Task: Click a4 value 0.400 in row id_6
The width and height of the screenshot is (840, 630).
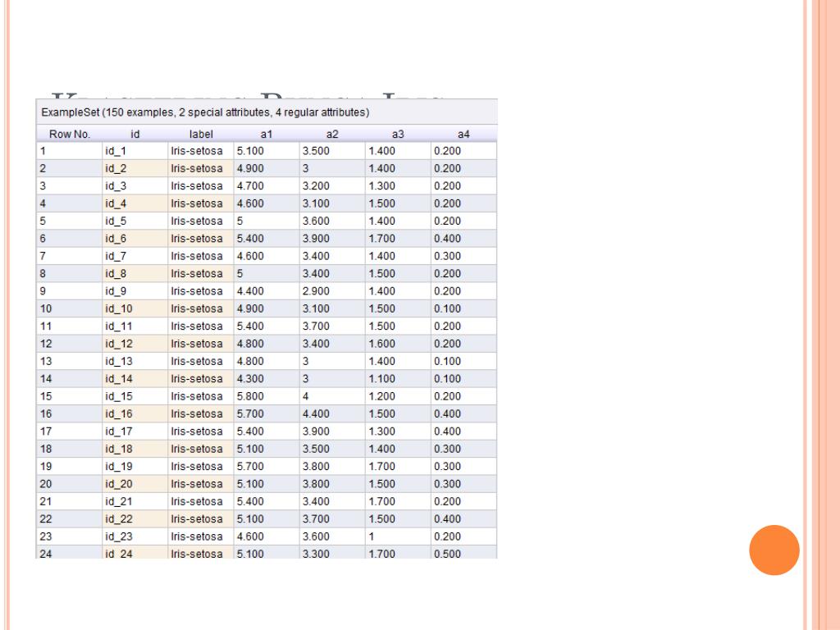Action: tap(464, 239)
